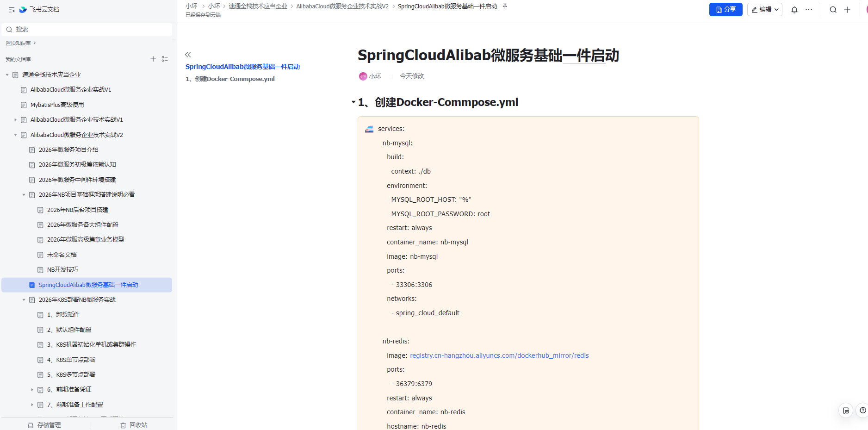
Task: Collapse the 2026年K8S部署NB微服务实战 node
Action: click(x=24, y=300)
